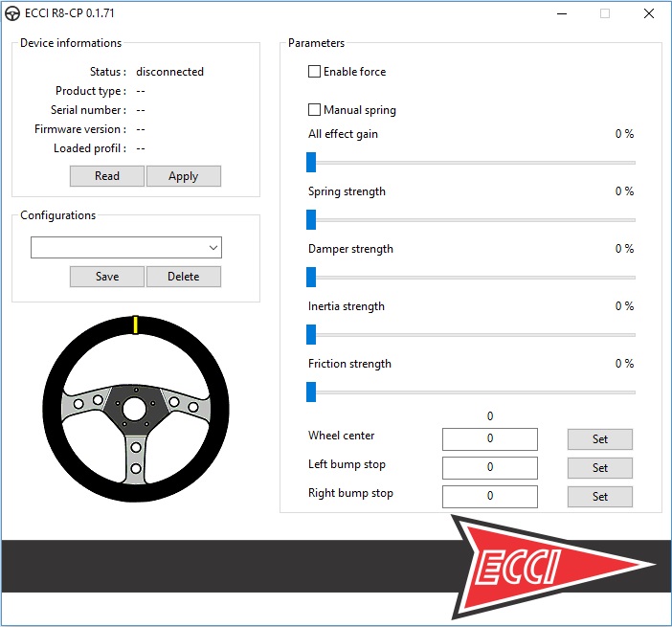Click the steering wheel app icon in title bar

click(12, 14)
